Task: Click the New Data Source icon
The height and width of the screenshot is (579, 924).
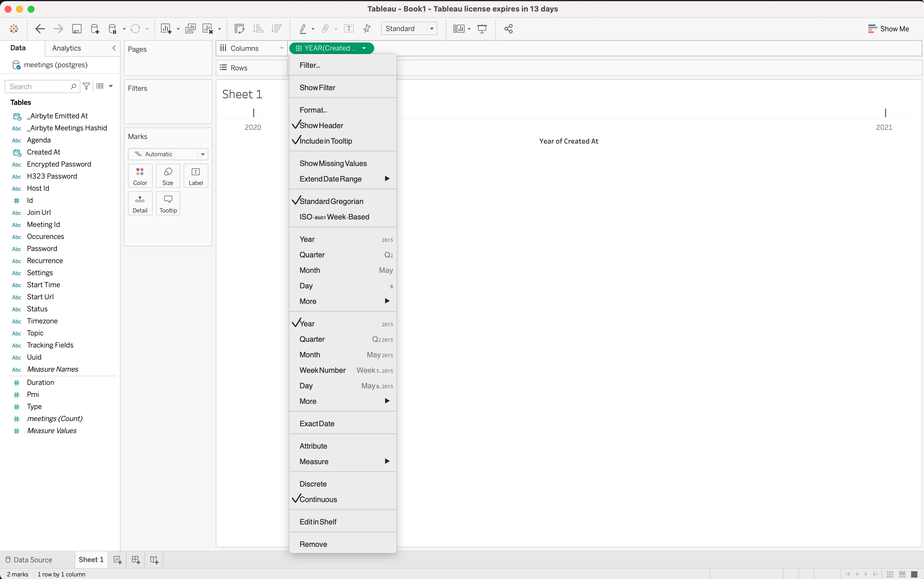Action: [x=95, y=29]
